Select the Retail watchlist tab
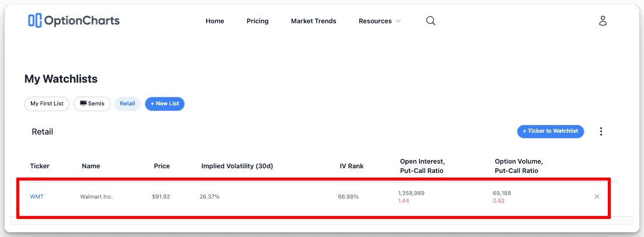Screen dimensions: 644x237 (x=127, y=104)
